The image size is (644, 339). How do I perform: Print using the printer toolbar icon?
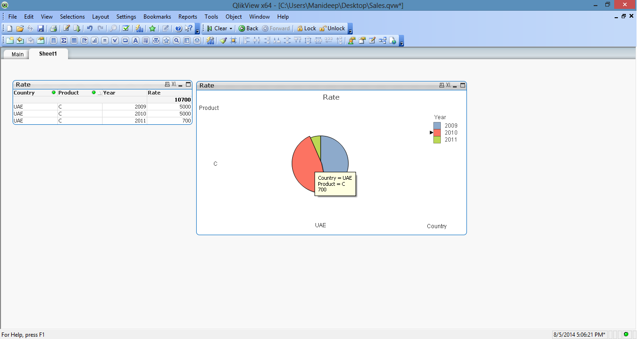coord(53,28)
